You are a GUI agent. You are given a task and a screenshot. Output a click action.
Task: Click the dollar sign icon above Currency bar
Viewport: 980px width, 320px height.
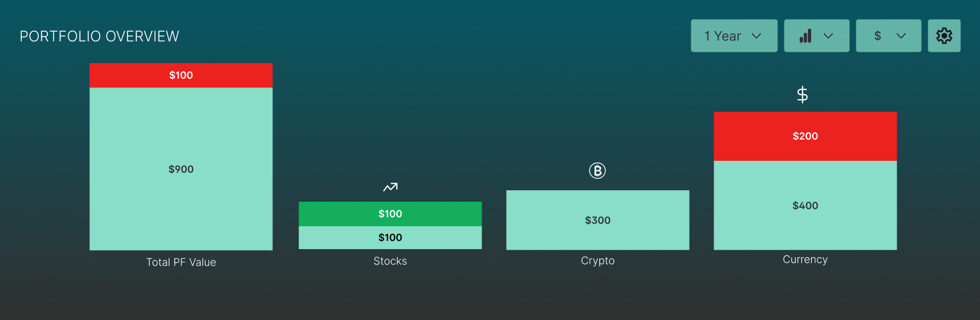802,95
